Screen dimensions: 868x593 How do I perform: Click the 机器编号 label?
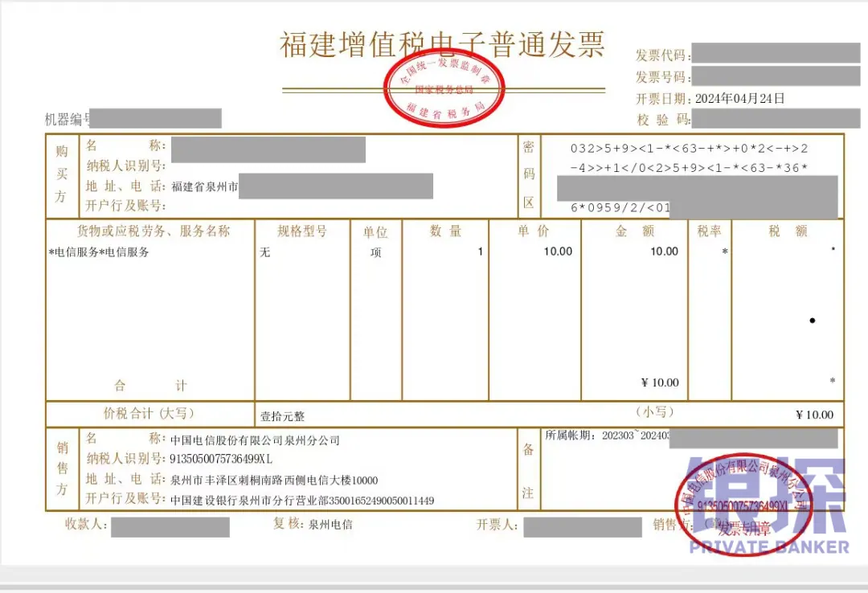click(x=68, y=119)
